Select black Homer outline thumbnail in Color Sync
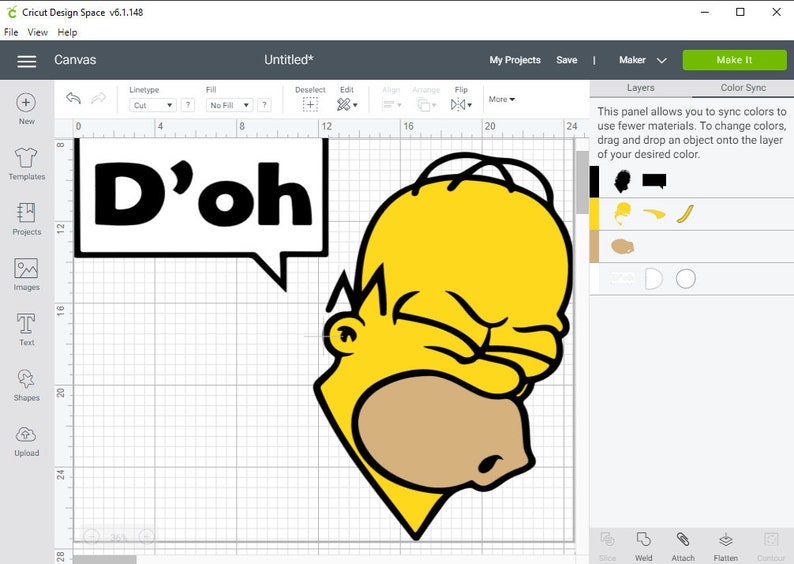 coord(622,181)
